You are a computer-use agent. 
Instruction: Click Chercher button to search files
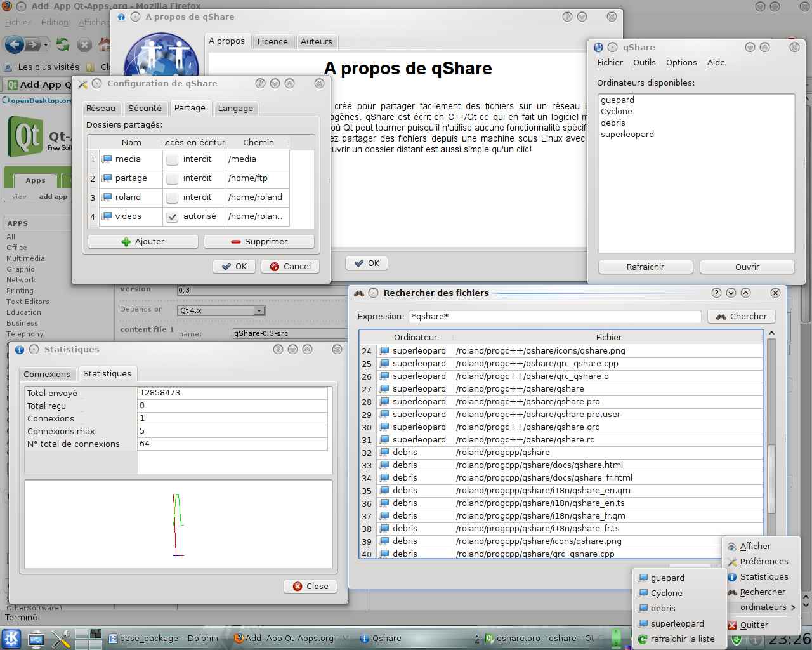click(x=742, y=316)
